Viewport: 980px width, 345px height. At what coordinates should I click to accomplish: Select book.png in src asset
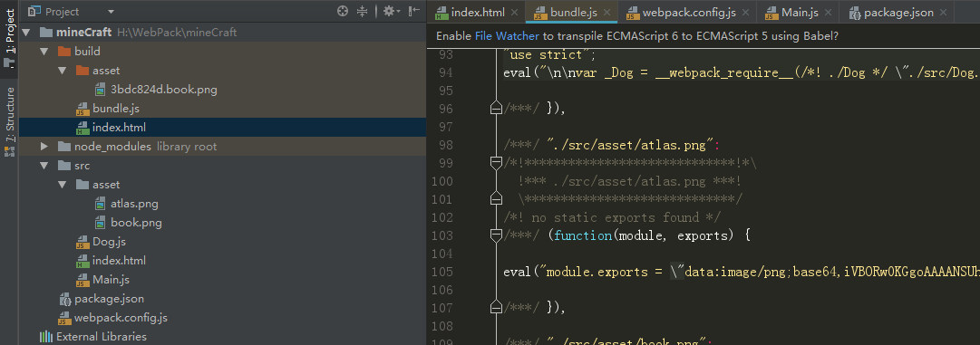[136, 223]
